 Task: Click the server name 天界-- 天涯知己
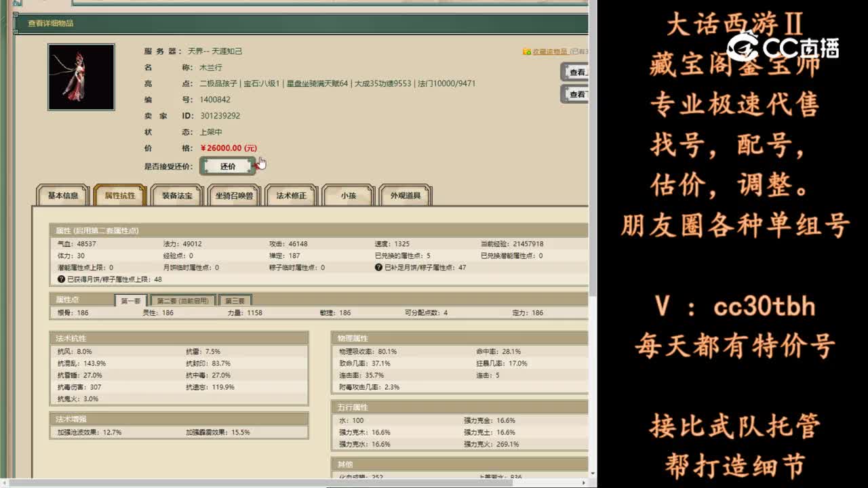pos(215,51)
